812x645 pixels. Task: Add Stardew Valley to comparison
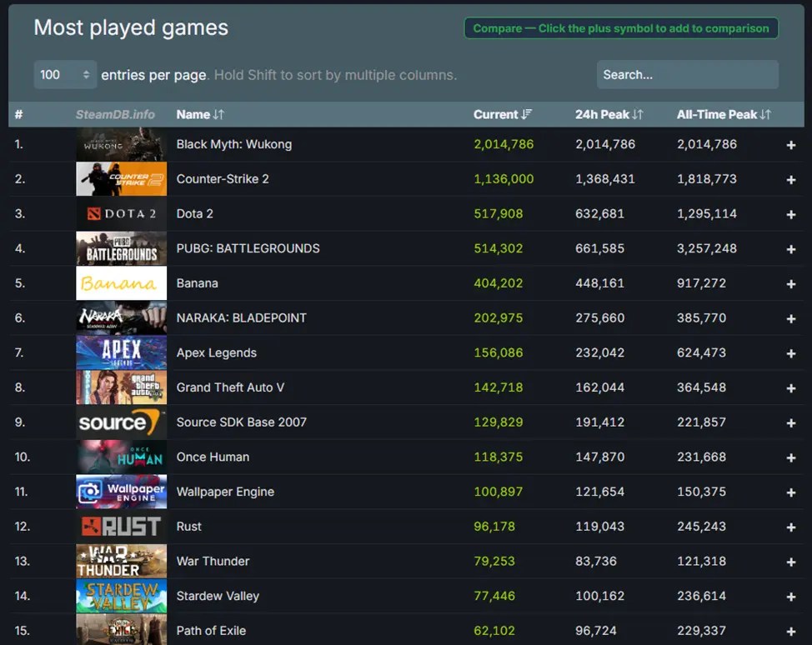pyautogui.click(x=791, y=597)
